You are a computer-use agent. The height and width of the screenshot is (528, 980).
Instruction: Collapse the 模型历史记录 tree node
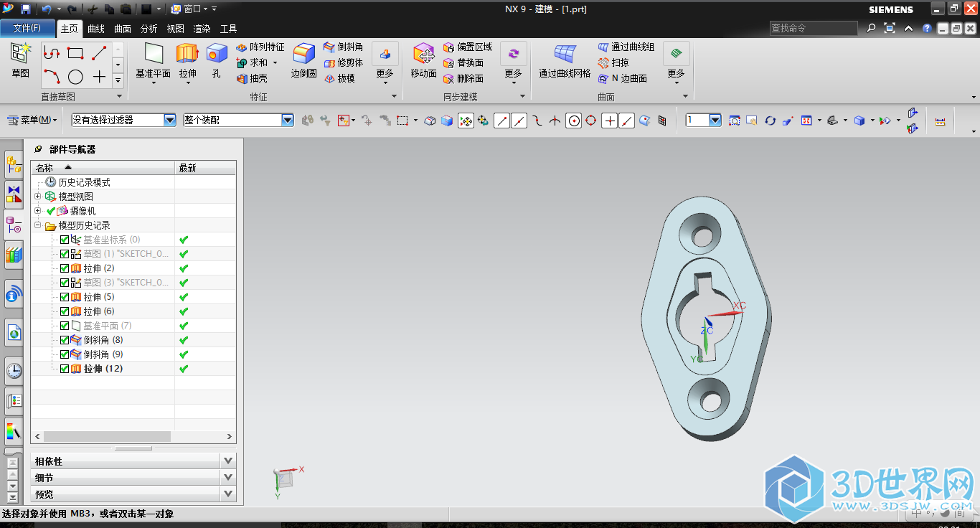pyautogui.click(x=38, y=225)
